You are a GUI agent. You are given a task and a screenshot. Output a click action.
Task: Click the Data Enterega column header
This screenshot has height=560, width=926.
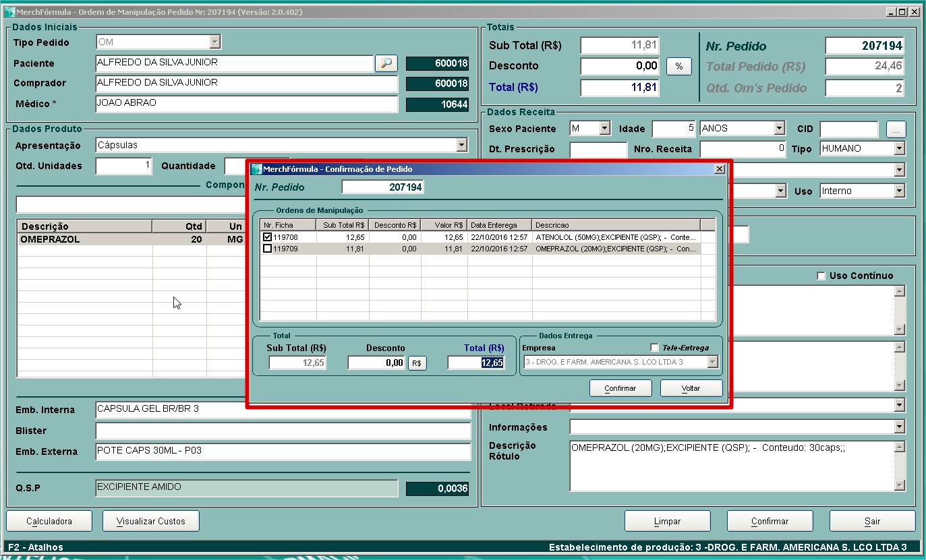(499, 225)
